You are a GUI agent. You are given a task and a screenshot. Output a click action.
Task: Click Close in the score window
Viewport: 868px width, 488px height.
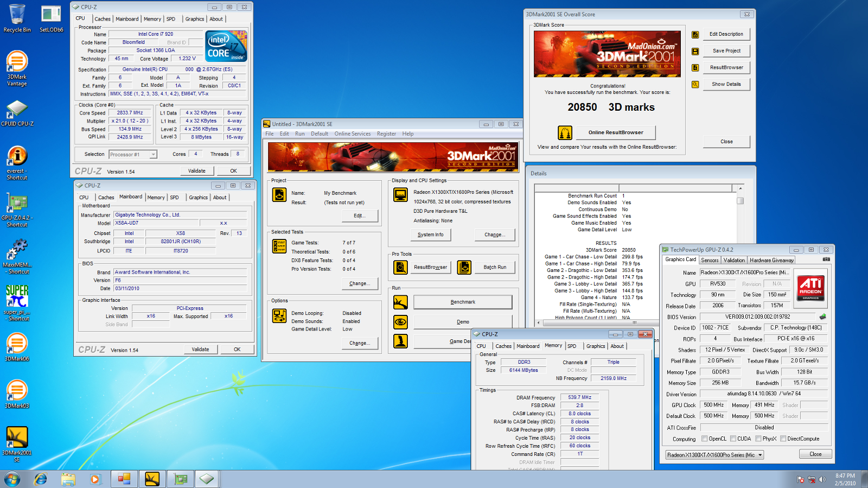[726, 142]
